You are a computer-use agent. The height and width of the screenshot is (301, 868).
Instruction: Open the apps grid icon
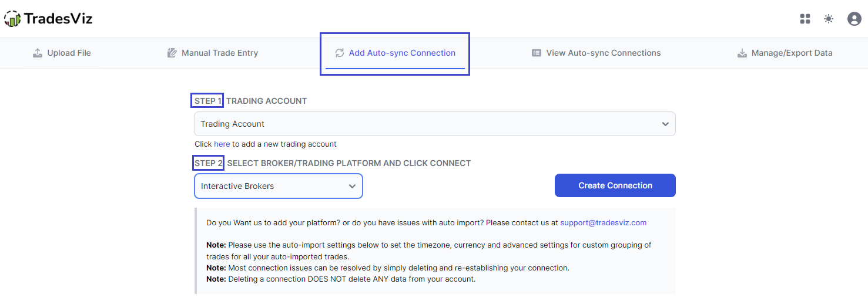805,19
